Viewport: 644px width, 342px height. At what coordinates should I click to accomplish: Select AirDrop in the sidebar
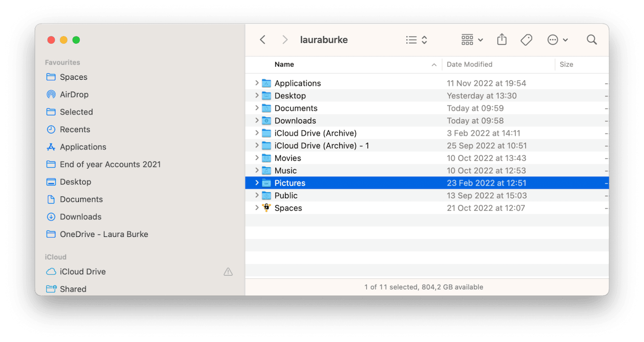click(x=74, y=94)
